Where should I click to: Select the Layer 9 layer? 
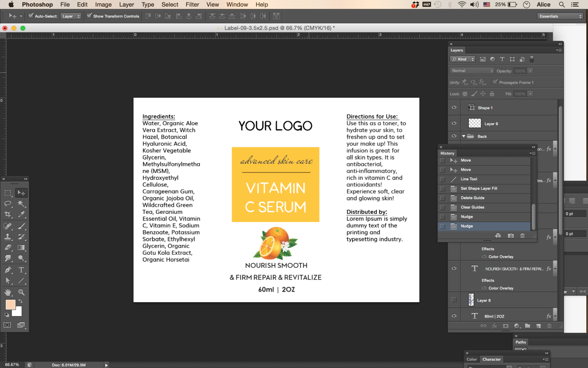click(x=509, y=124)
